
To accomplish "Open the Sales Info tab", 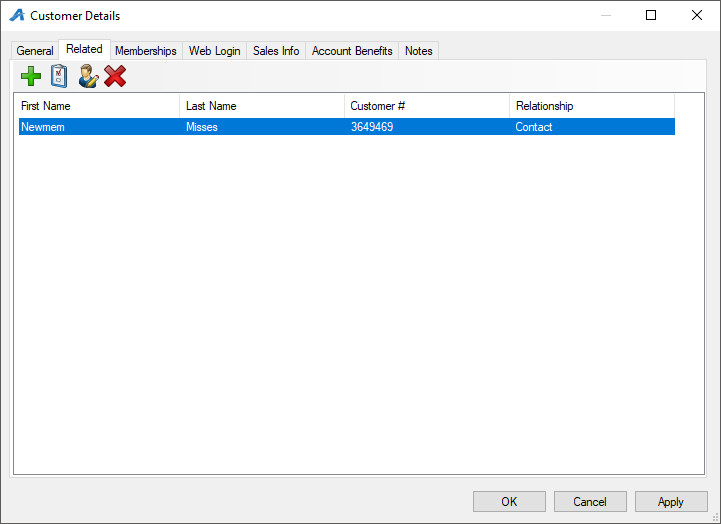I will [x=276, y=51].
